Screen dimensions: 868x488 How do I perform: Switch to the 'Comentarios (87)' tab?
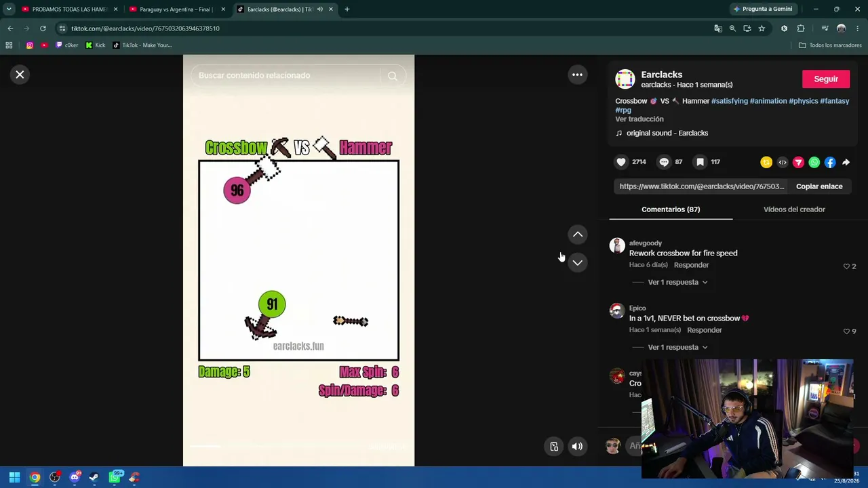pyautogui.click(x=671, y=209)
